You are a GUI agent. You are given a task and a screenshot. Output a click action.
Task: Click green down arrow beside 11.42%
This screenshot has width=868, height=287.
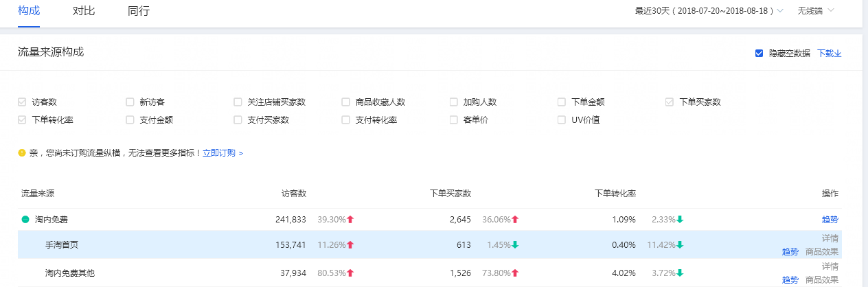pyautogui.click(x=680, y=245)
